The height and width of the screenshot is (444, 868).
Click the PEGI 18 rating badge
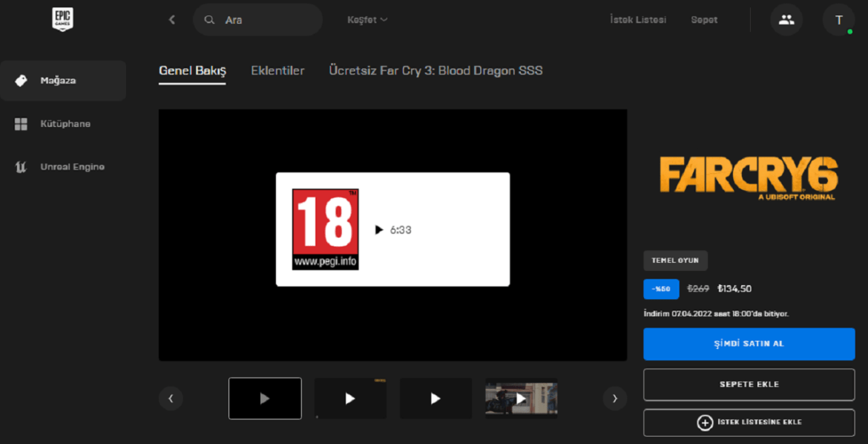coord(326,229)
